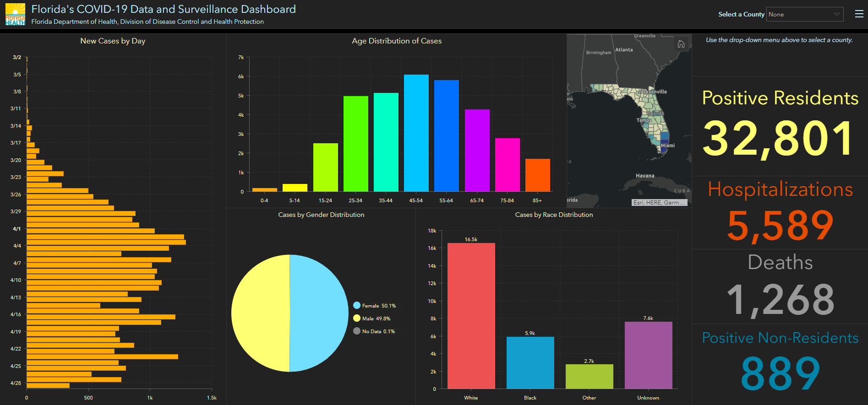Open the hamburger menu icon
This screenshot has height=405, width=868.
coord(859,14)
